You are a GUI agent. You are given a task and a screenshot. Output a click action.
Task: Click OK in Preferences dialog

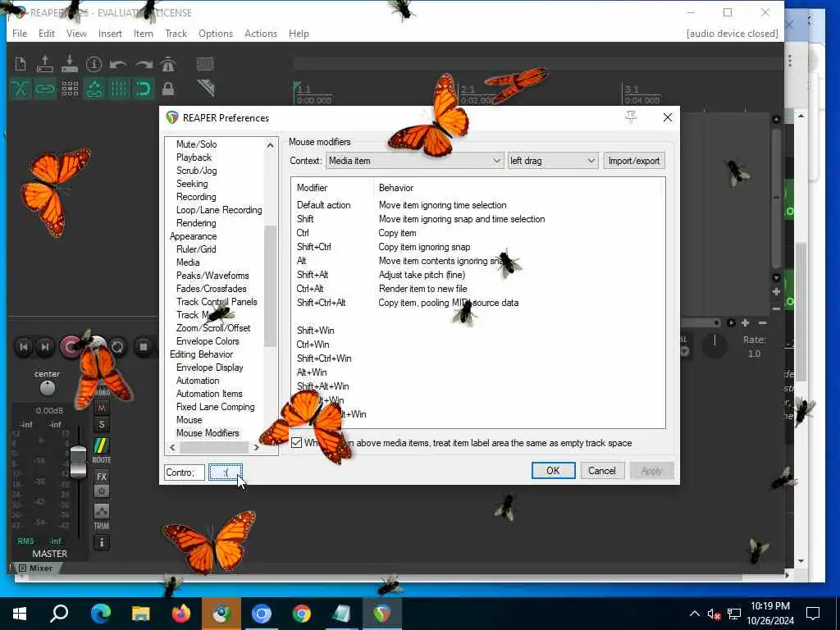click(x=553, y=470)
